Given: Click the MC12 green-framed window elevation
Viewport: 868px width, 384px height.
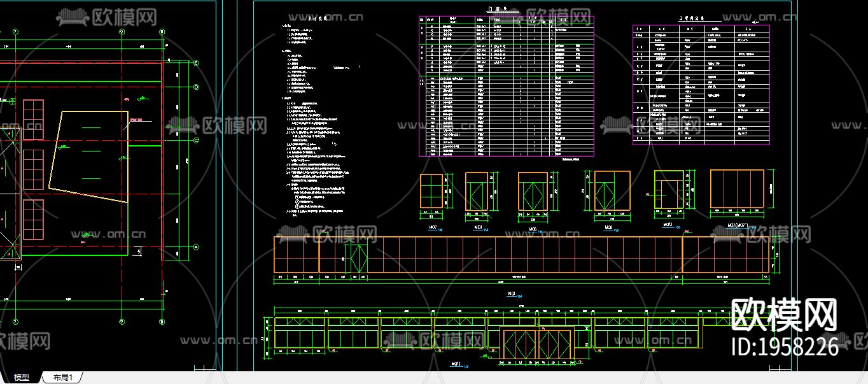Looking at the screenshot, I should [669, 190].
